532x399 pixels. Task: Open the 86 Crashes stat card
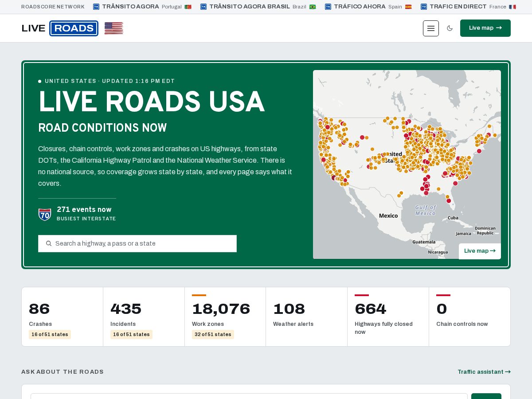point(62,317)
